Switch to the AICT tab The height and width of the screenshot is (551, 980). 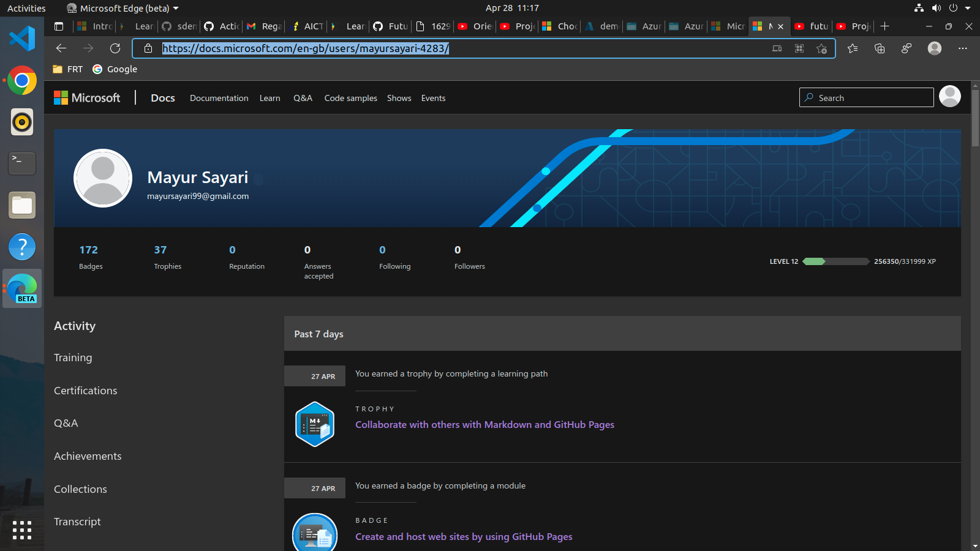306,26
